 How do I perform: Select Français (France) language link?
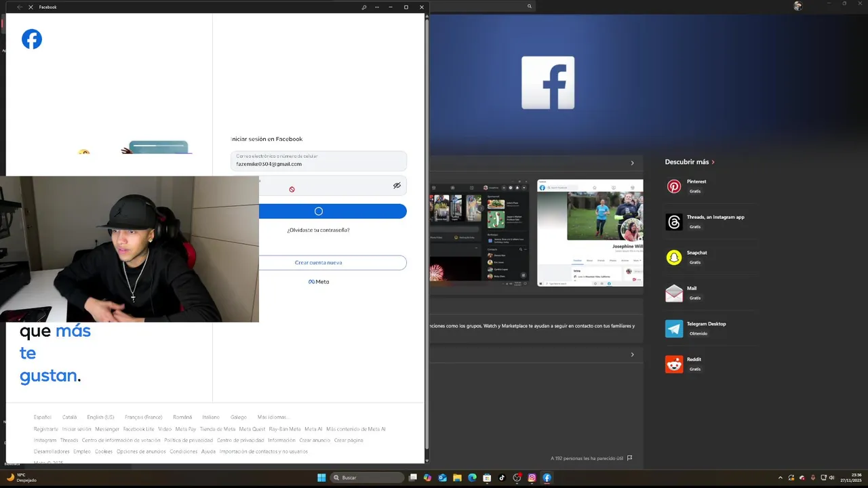pos(144,418)
